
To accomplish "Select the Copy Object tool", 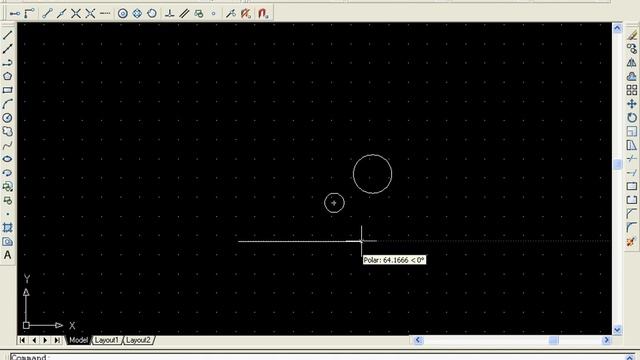I will (x=632, y=49).
